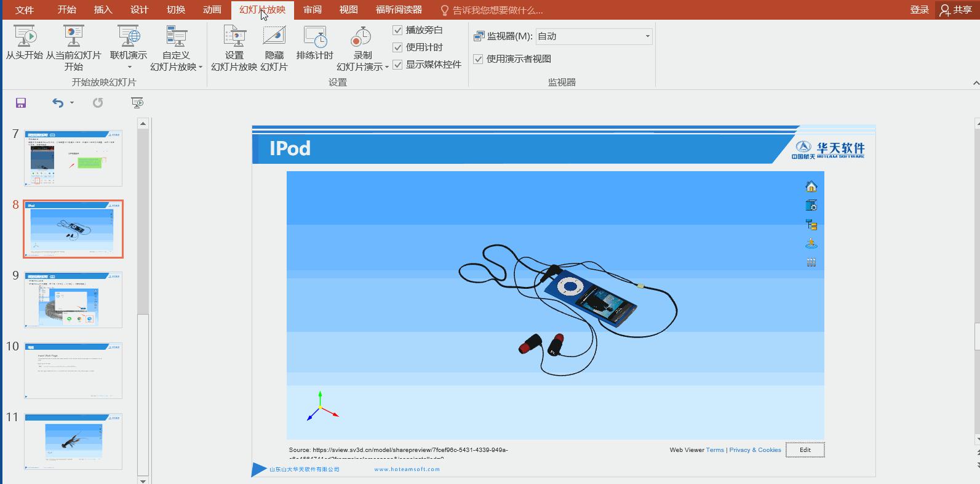Switch to the 视图 view tab
The image size is (980, 484).
[349, 10]
